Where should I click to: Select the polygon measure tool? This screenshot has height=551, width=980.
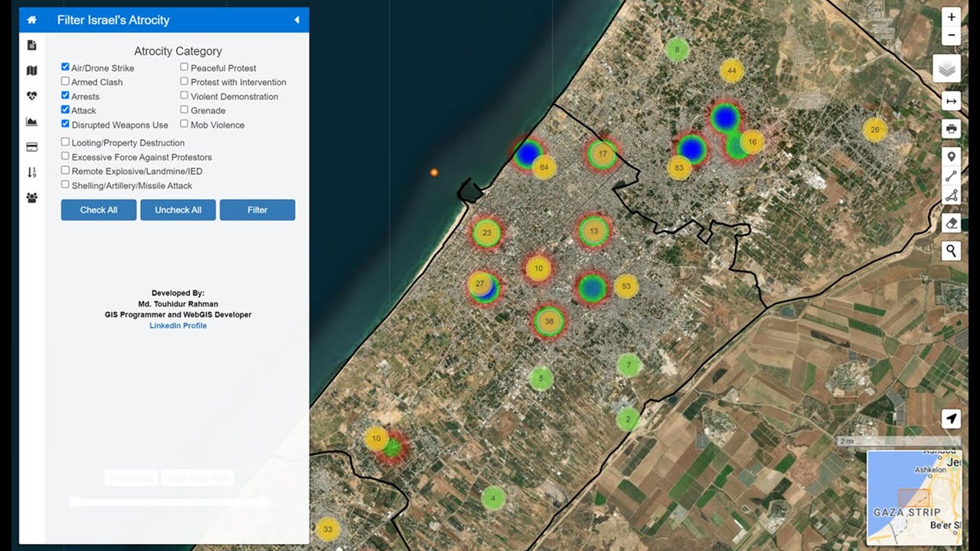click(x=951, y=195)
